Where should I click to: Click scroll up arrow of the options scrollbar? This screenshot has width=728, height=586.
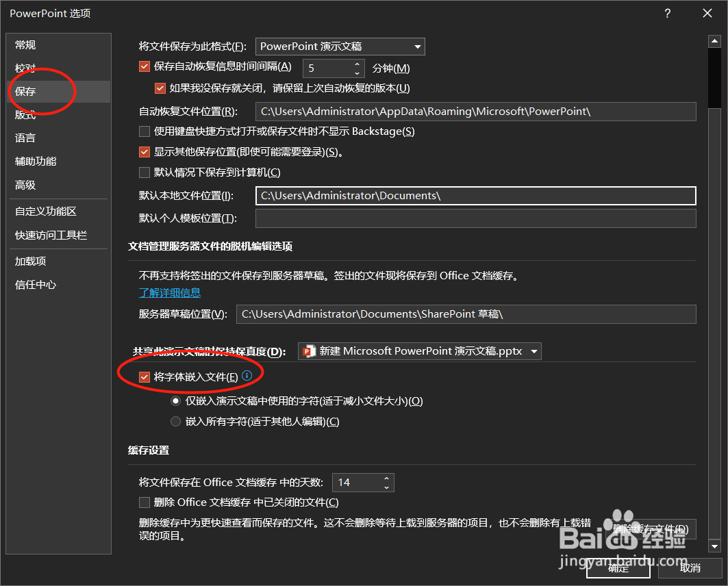pos(714,41)
